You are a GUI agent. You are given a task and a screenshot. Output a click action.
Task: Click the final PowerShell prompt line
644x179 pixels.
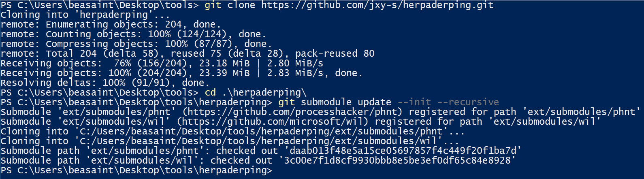click(136, 170)
